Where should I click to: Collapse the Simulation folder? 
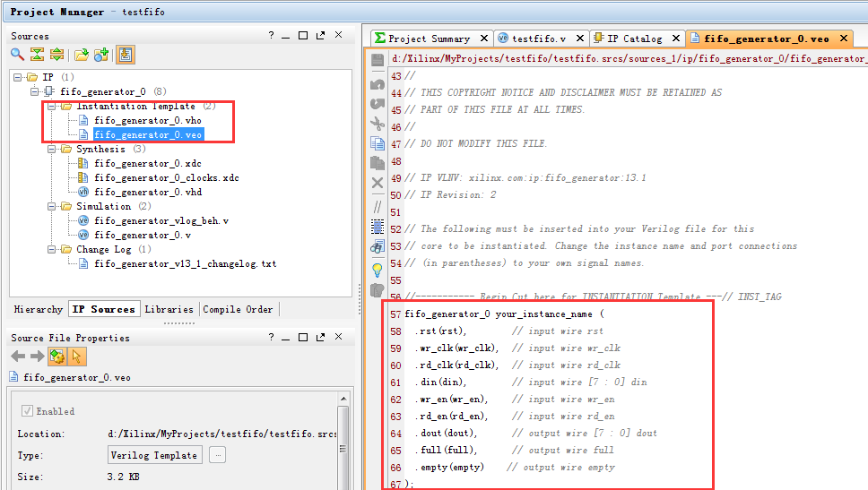coord(51,206)
